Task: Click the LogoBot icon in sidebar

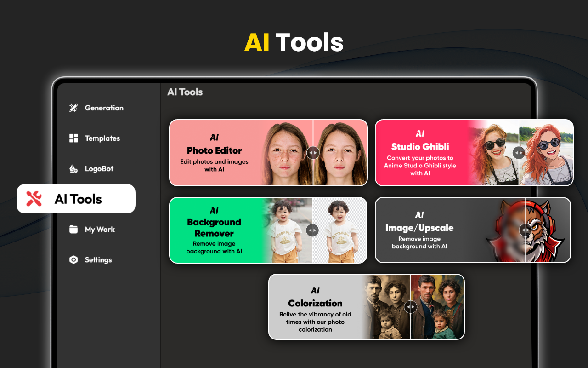Action: [73, 169]
